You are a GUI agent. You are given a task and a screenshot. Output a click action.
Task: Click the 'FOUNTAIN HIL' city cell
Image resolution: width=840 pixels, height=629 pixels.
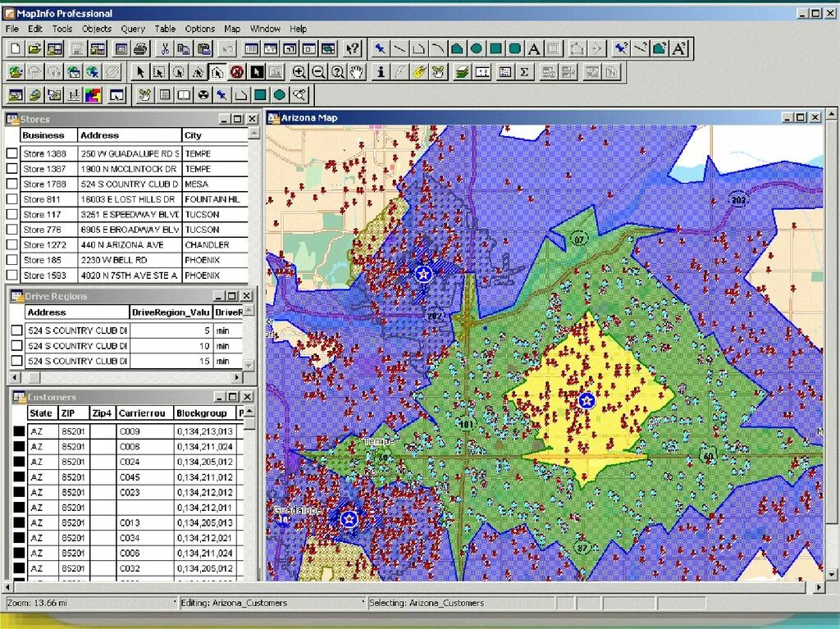215,198
